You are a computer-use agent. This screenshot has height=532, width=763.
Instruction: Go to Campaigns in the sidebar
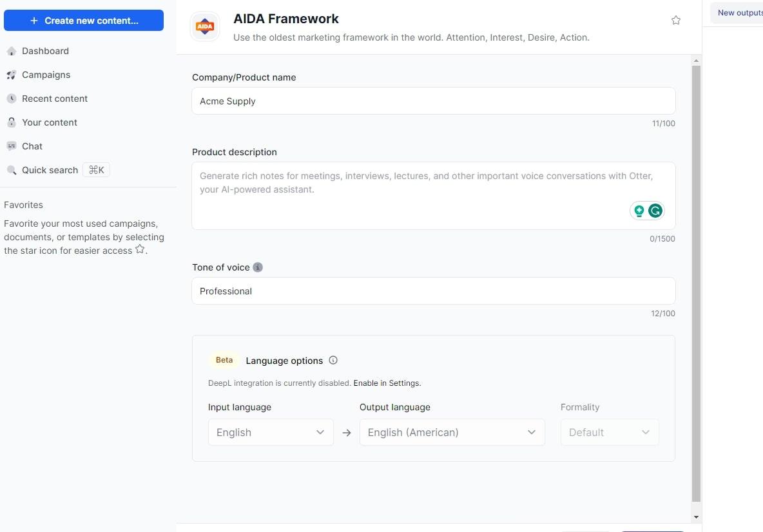coord(46,75)
